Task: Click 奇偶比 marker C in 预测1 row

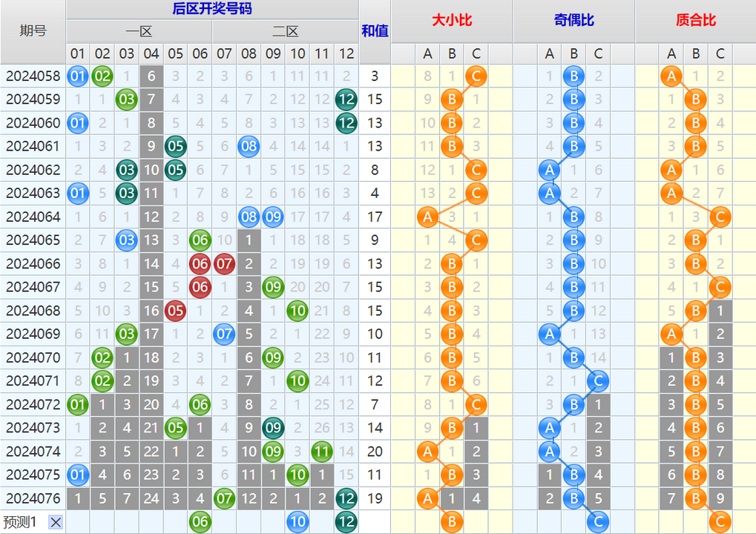Action: coord(598,522)
